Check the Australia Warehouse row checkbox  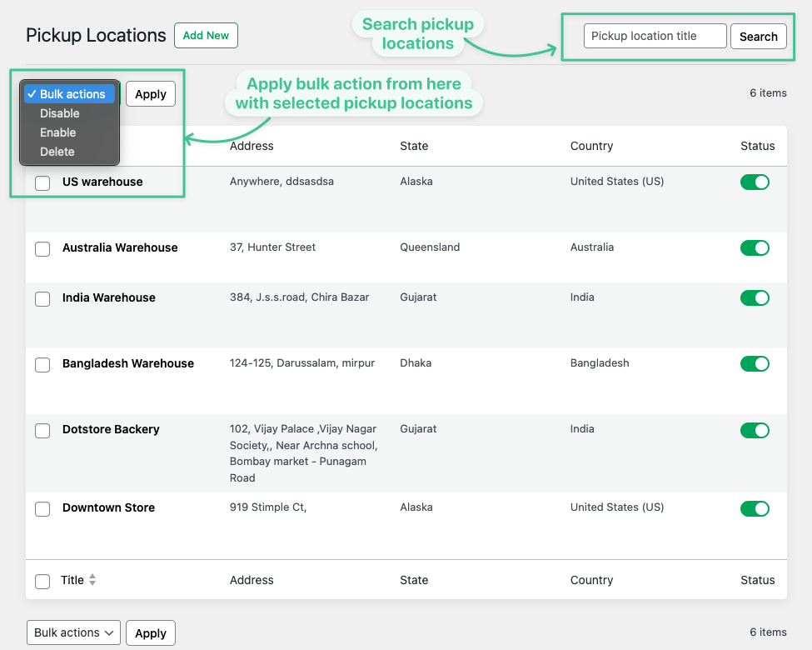coord(42,249)
